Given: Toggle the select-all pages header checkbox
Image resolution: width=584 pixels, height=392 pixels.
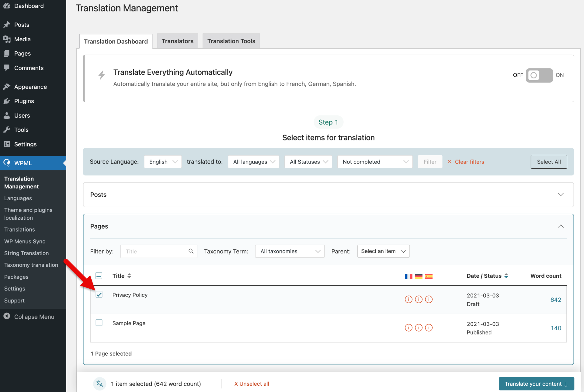Looking at the screenshot, I should [99, 276].
